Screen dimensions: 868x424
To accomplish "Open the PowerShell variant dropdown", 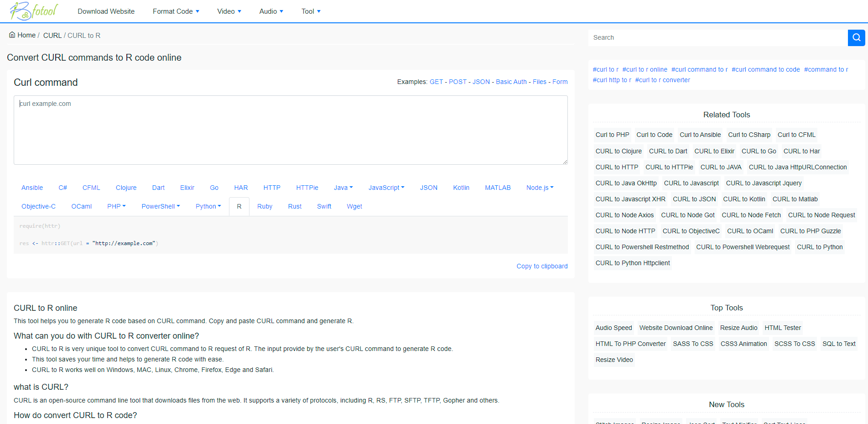I will click(161, 206).
